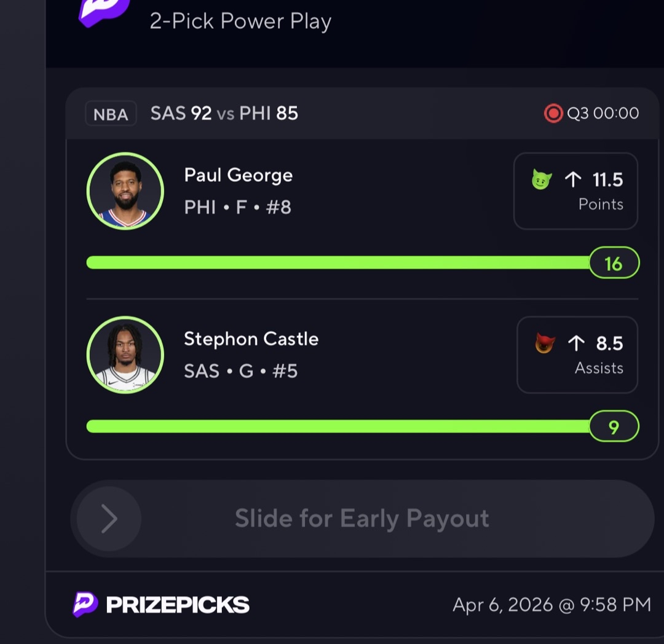Click the Slide for Early Payout control

pos(362,519)
